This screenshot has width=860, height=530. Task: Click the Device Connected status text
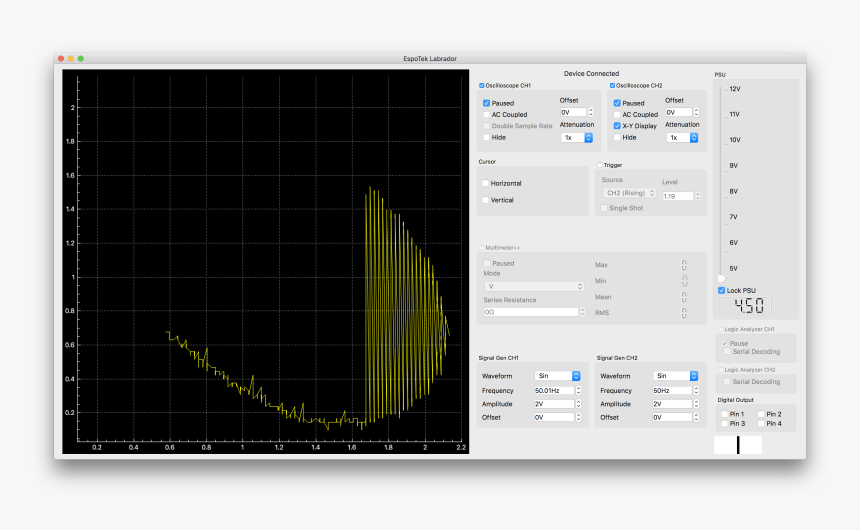pos(591,74)
